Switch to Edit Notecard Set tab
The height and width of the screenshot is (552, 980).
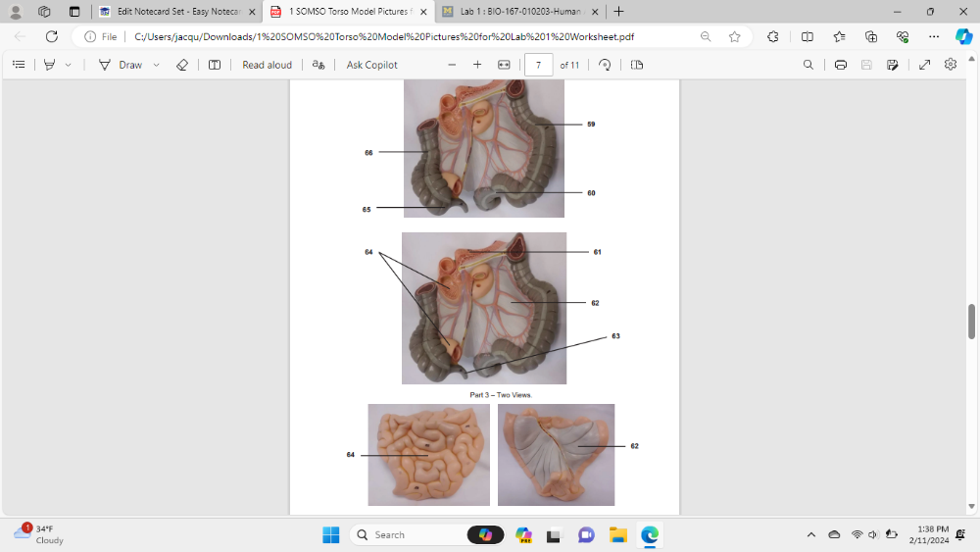pyautogui.click(x=176, y=12)
